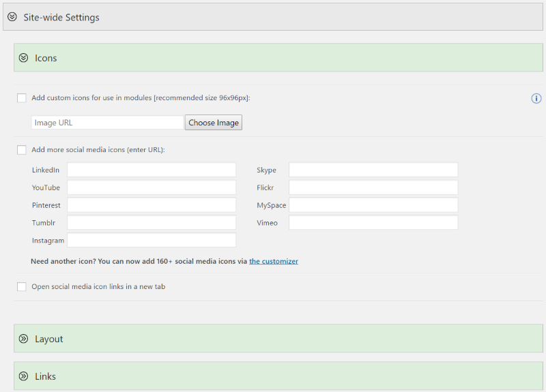Collapse the Icons section chevron icon

pyautogui.click(x=23, y=58)
